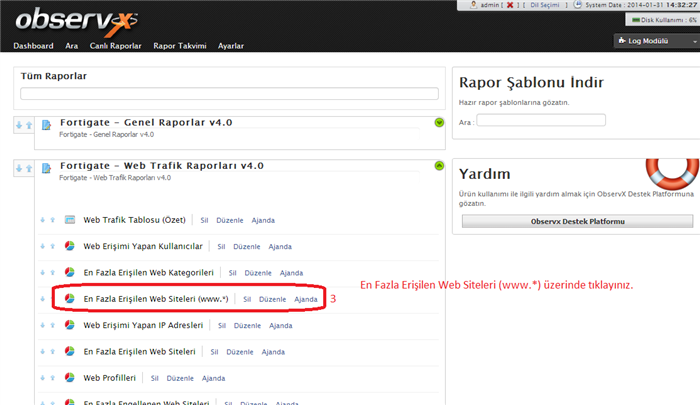
Task: Click the Tüm Raporlar search field
Action: [x=229, y=93]
